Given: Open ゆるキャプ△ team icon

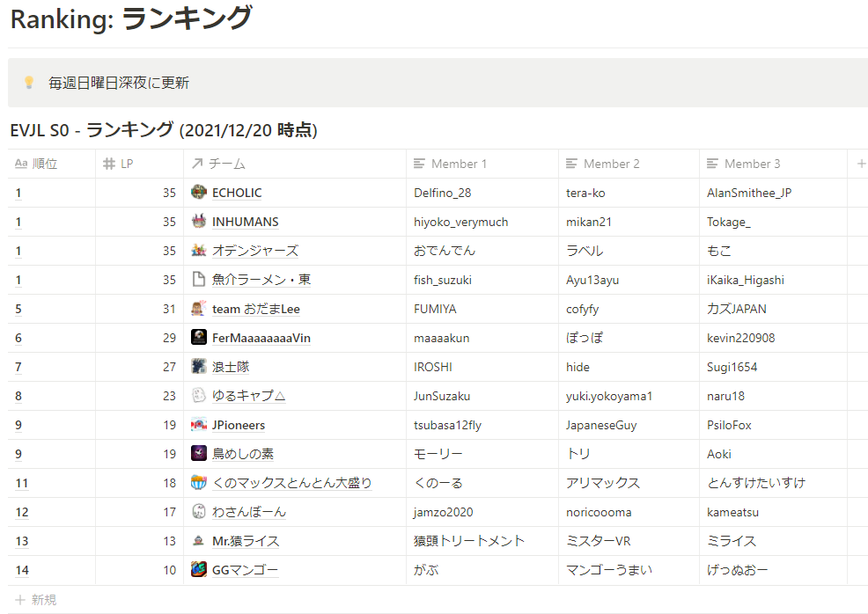Looking at the screenshot, I should [x=199, y=396].
